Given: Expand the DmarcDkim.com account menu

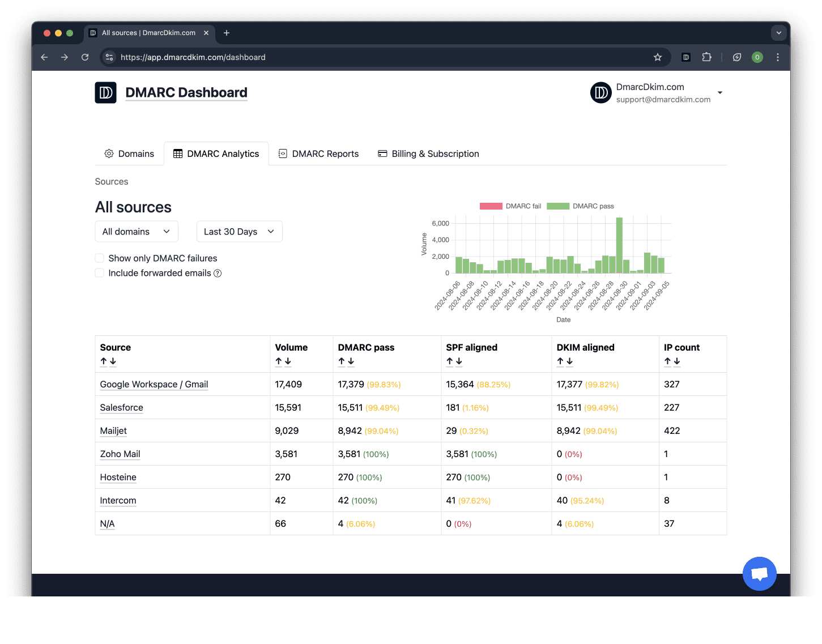Looking at the screenshot, I should pyautogui.click(x=719, y=93).
